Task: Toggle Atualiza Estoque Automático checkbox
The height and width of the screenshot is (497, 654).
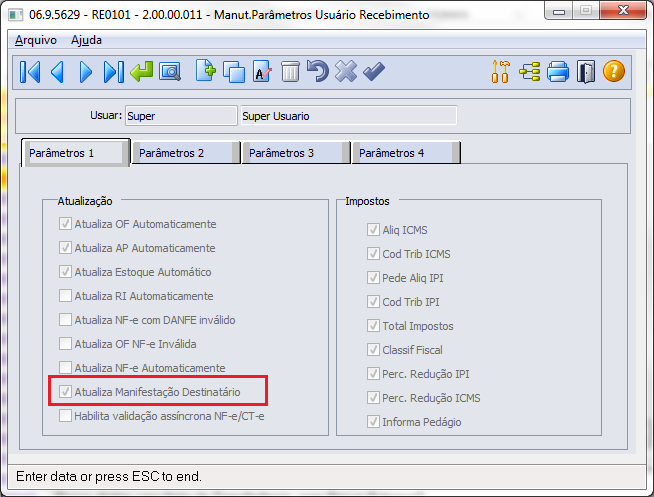Action: click(65, 272)
